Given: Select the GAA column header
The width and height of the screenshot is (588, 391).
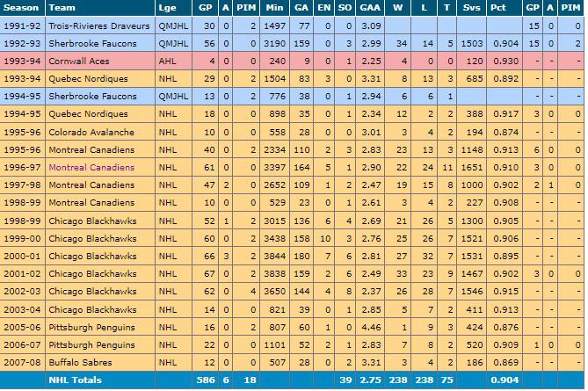Looking at the screenshot, I should click(372, 9).
